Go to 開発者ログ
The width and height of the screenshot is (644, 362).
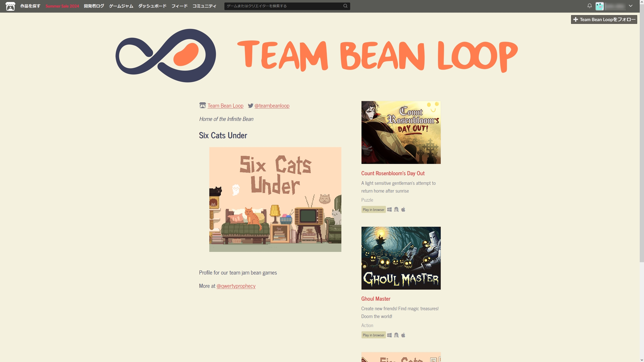94,6
